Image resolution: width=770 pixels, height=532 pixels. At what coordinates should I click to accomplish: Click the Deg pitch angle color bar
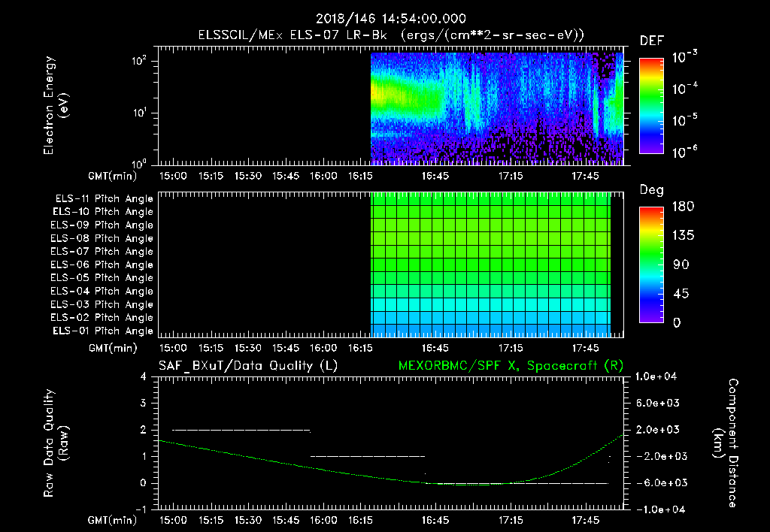651,265
